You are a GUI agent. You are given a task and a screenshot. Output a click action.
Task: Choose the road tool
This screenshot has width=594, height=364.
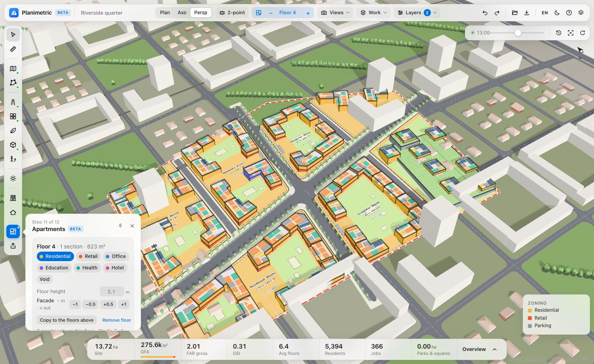(x=13, y=102)
